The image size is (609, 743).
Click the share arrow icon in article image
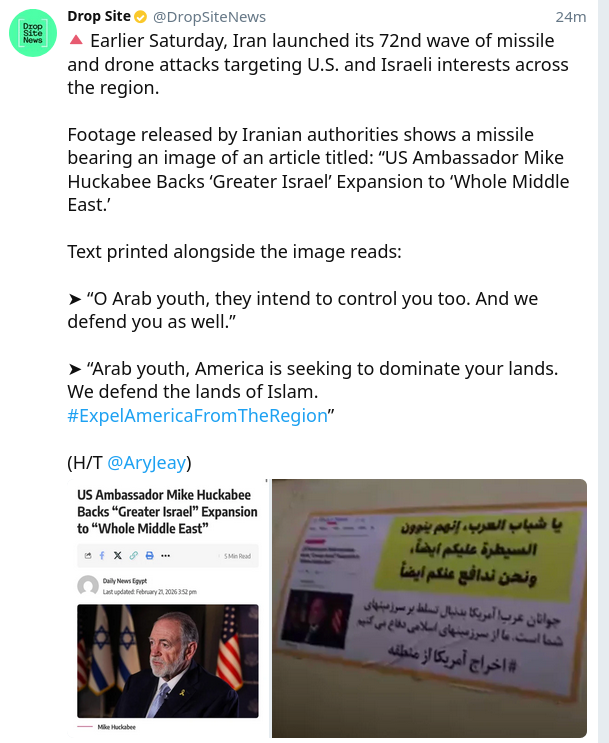pyautogui.click(x=88, y=555)
